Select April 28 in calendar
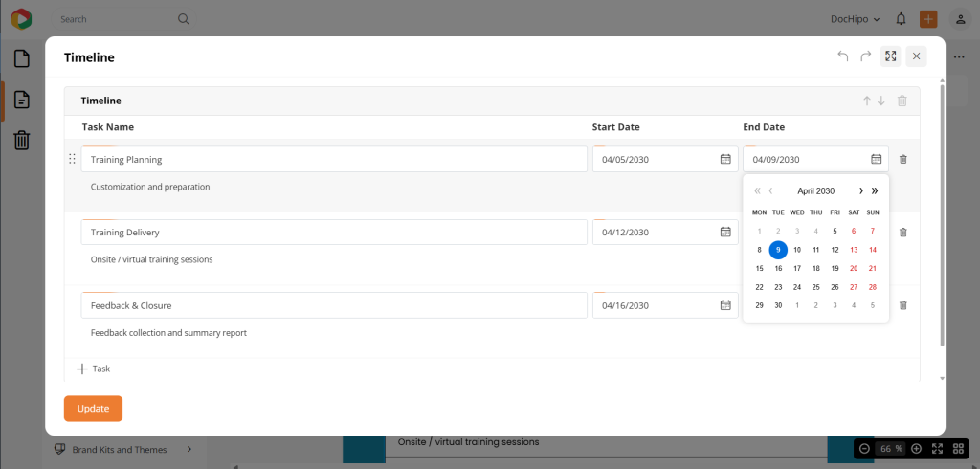This screenshot has height=469, width=980. (873, 287)
